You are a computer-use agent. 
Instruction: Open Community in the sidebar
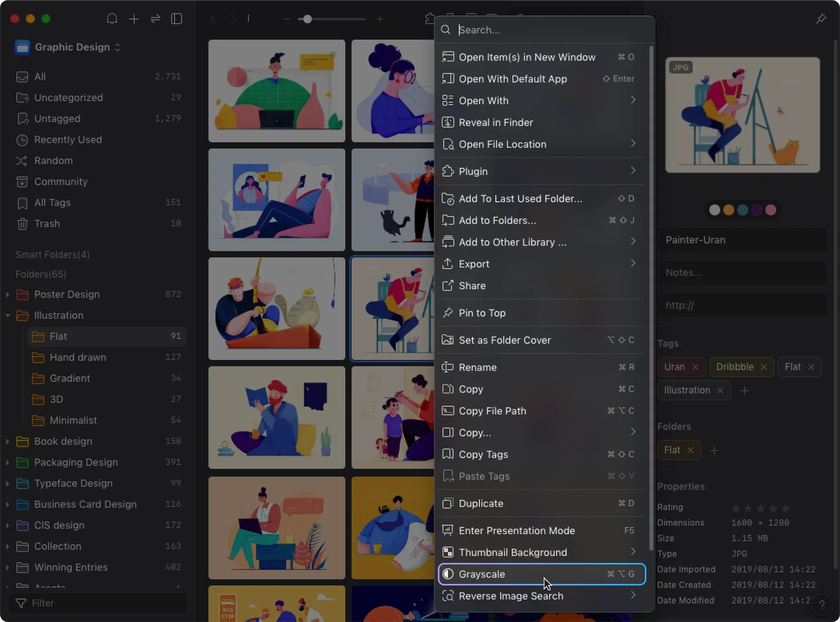98,181
